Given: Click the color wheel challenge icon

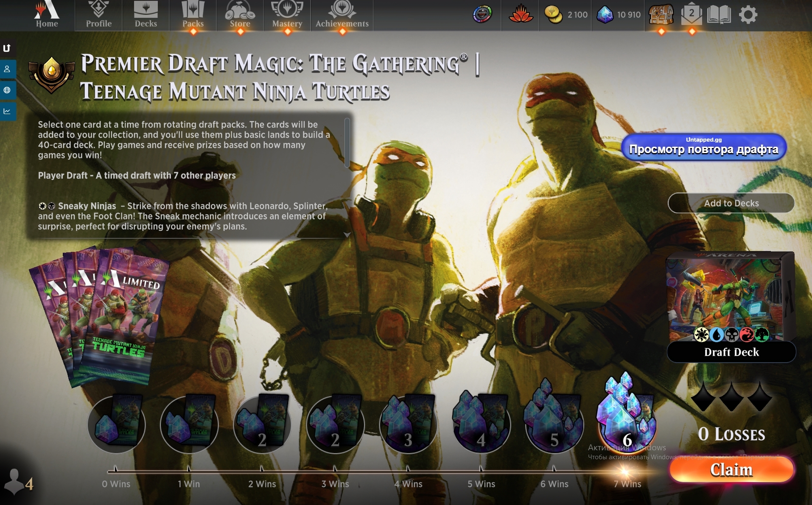Looking at the screenshot, I should point(482,14).
